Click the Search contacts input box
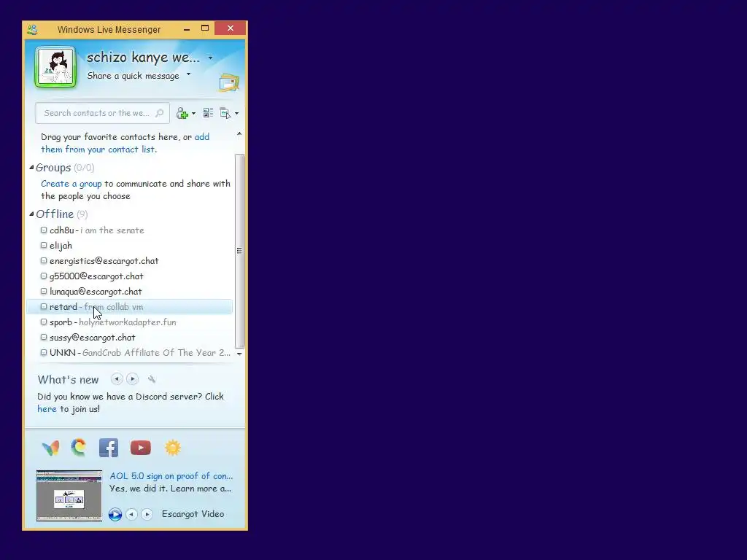The width and height of the screenshot is (747, 560). pos(102,113)
